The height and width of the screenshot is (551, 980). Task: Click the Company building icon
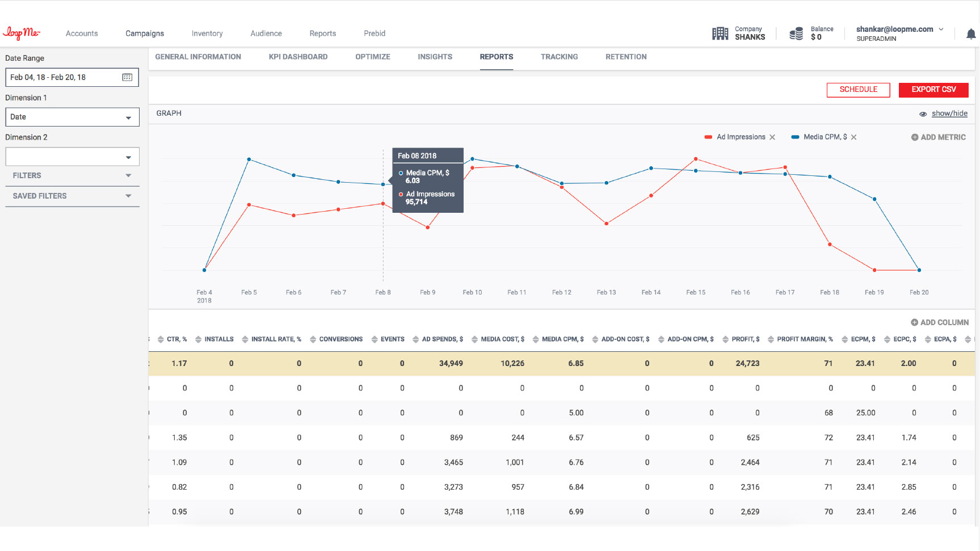pos(720,33)
